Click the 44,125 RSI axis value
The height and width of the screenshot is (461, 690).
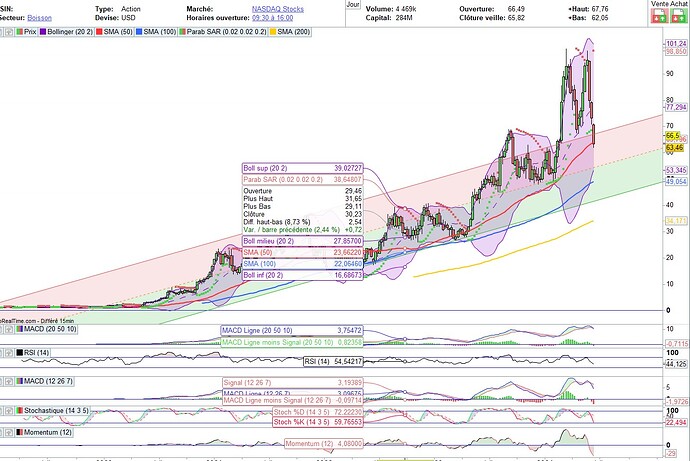676,364
